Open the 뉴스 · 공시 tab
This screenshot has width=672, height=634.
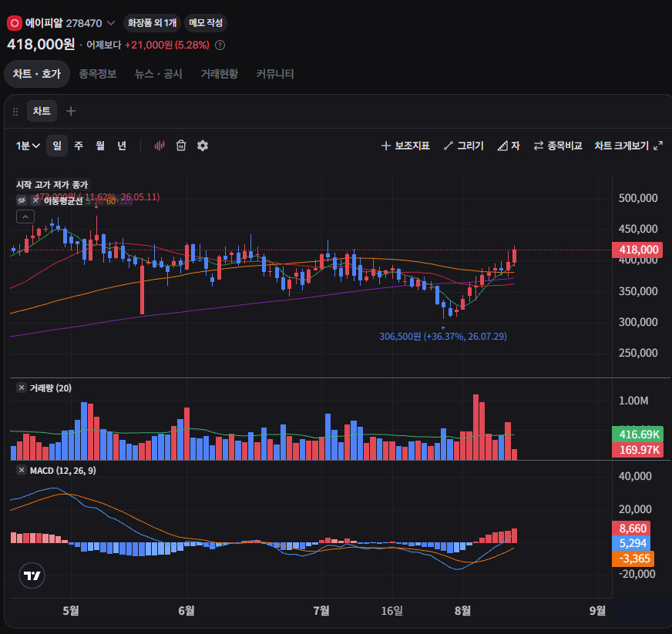[x=158, y=74]
